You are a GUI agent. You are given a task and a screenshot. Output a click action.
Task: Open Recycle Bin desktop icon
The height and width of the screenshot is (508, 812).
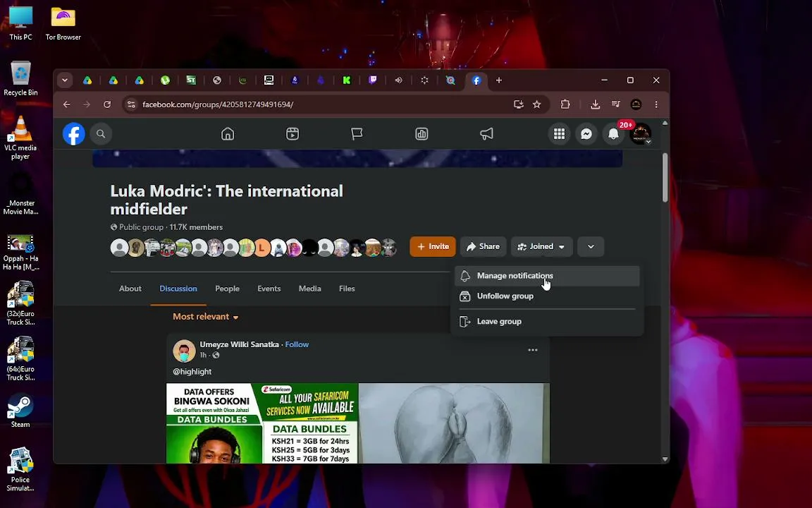pyautogui.click(x=20, y=79)
